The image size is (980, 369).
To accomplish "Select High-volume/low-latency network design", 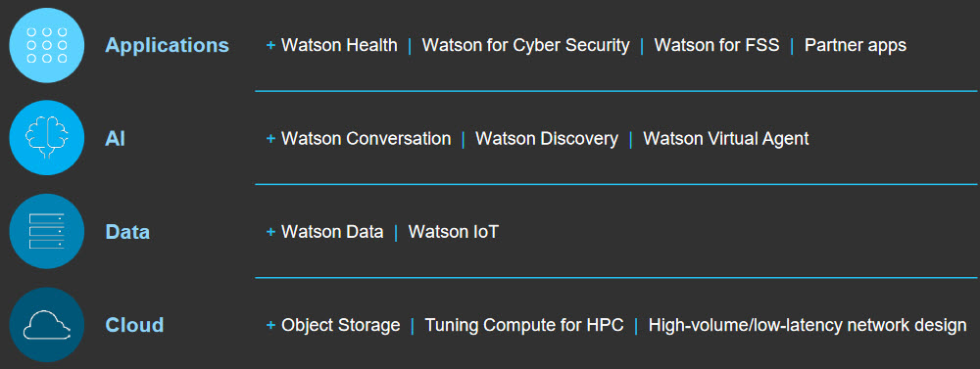I will coord(808,325).
